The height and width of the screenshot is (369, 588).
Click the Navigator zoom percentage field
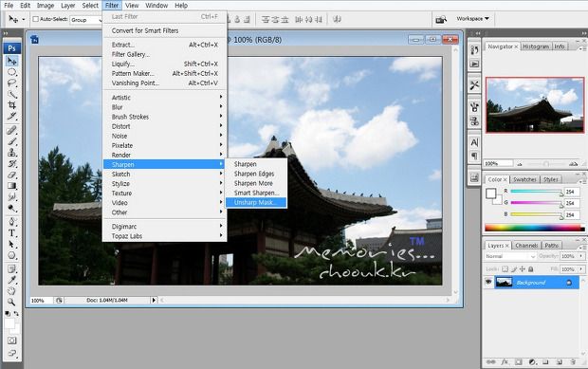point(498,163)
